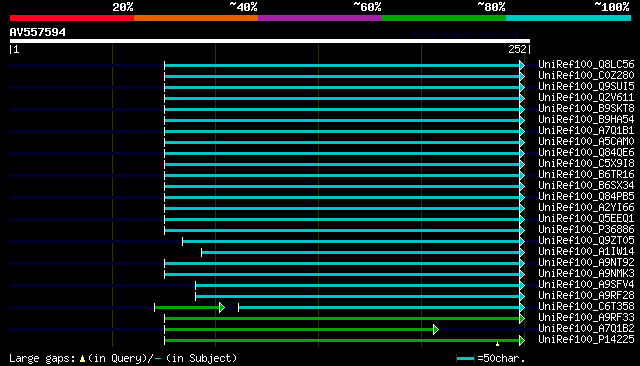Click the small green arrowhead in the C6T358 row
This screenshot has width=640, height=366.
tap(222, 307)
